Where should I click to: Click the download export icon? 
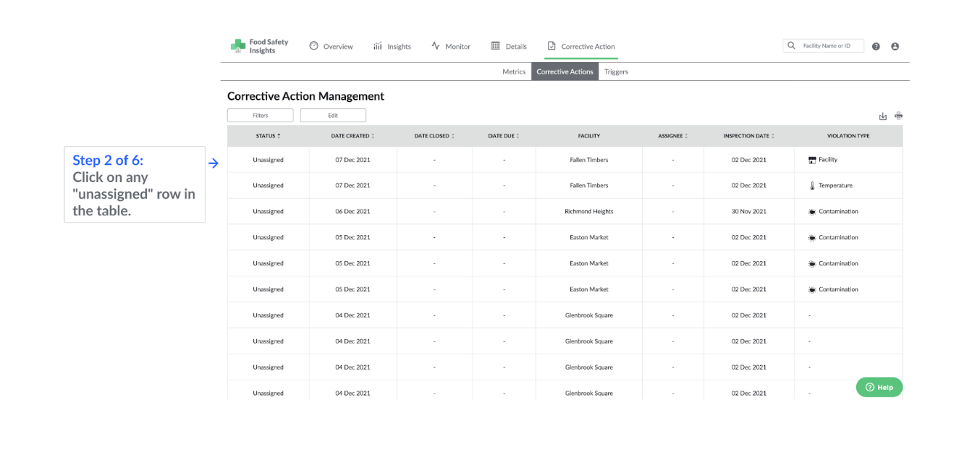[883, 116]
